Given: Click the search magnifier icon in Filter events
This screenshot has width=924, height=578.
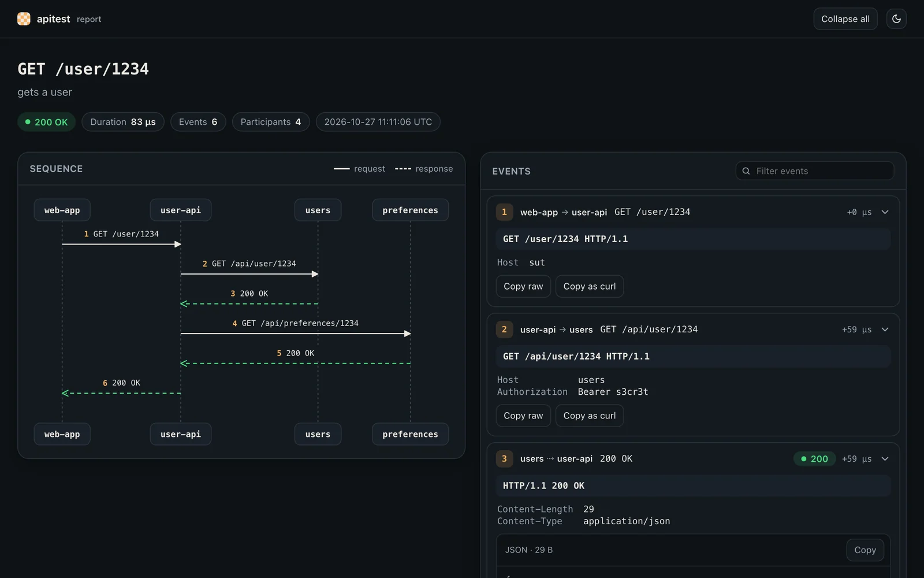Looking at the screenshot, I should (x=746, y=171).
